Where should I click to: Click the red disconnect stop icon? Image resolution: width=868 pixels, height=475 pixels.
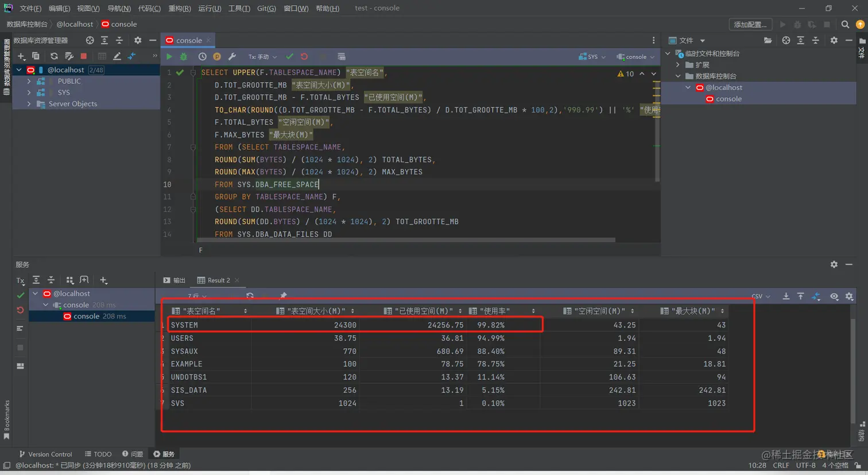(84, 56)
